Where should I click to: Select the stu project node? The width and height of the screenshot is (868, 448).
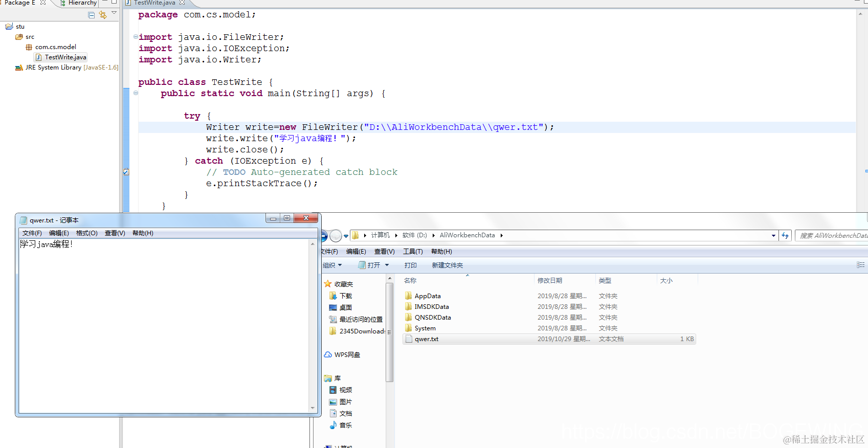[20, 27]
